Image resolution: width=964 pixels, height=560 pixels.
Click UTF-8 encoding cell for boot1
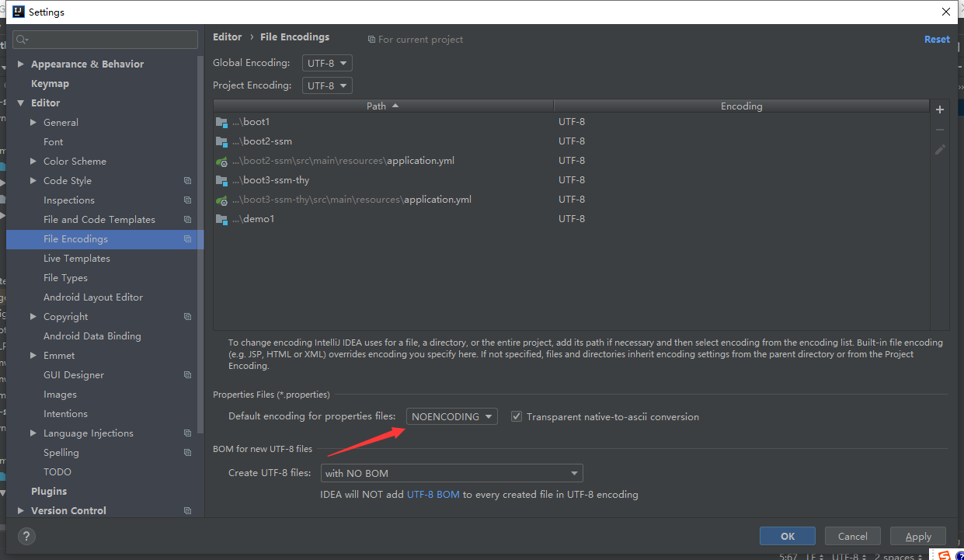572,122
